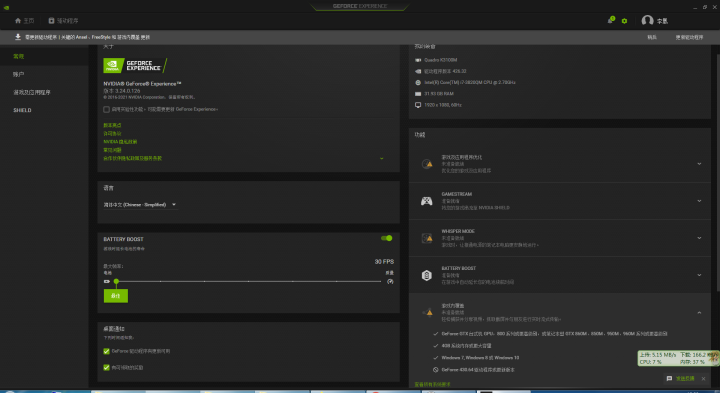Open the license agreement link
The width and height of the screenshot is (720, 393).
(x=112, y=134)
